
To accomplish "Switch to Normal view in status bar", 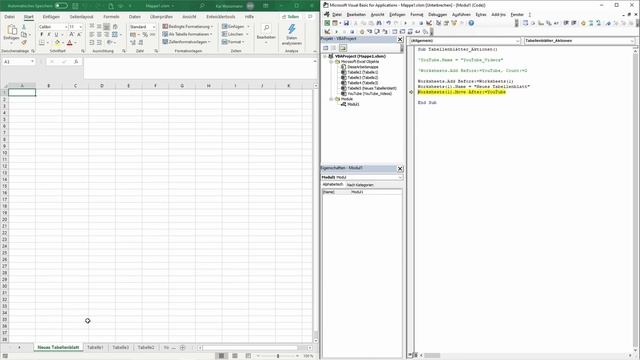I will coord(222,356).
